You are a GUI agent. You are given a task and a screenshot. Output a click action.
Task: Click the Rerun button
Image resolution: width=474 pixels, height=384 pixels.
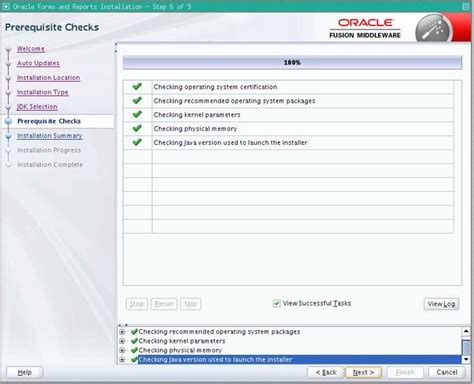click(164, 304)
